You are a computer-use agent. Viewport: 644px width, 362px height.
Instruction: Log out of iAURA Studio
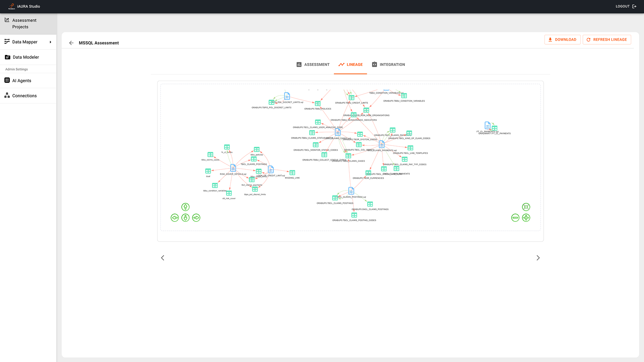click(626, 6)
